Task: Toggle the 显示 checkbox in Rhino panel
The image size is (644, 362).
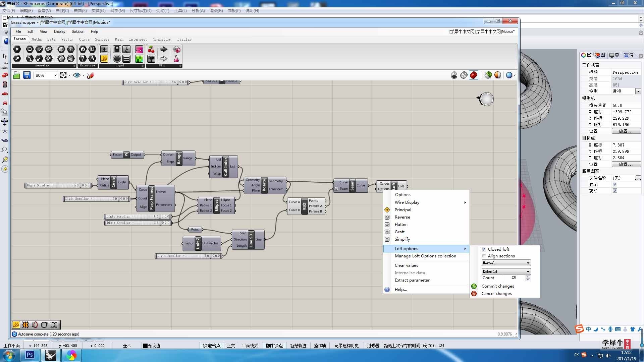Action: pyautogui.click(x=615, y=184)
